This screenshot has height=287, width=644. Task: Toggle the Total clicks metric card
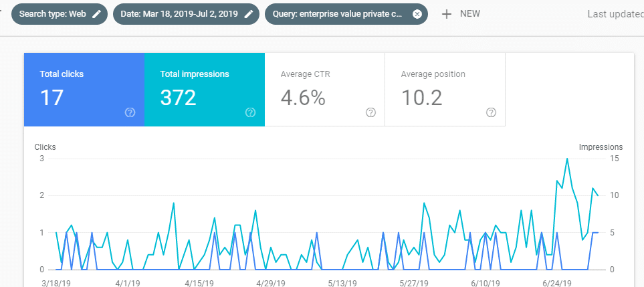point(84,89)
